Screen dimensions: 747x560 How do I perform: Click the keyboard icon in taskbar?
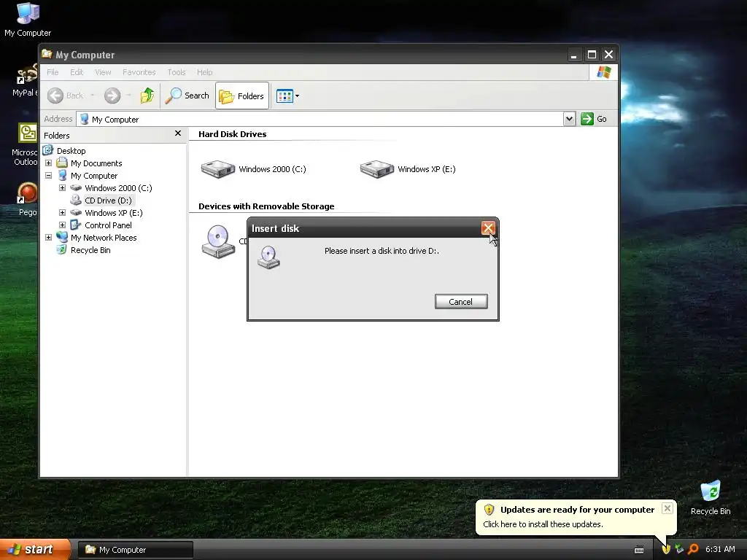639,550
